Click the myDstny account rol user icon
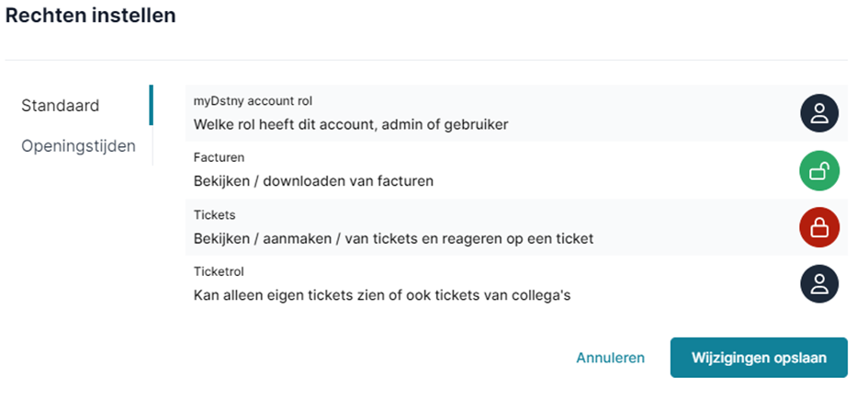Viewport: 868px width, 400px height. [819, 113]
